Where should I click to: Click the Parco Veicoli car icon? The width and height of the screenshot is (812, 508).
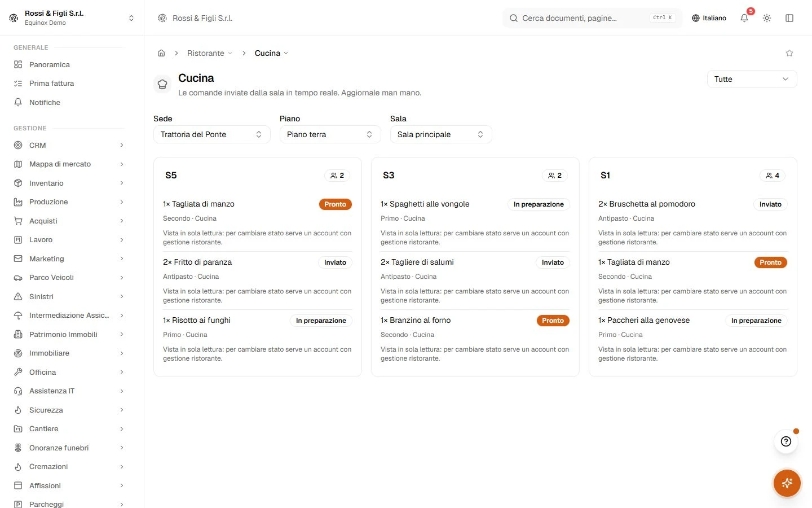18,278
